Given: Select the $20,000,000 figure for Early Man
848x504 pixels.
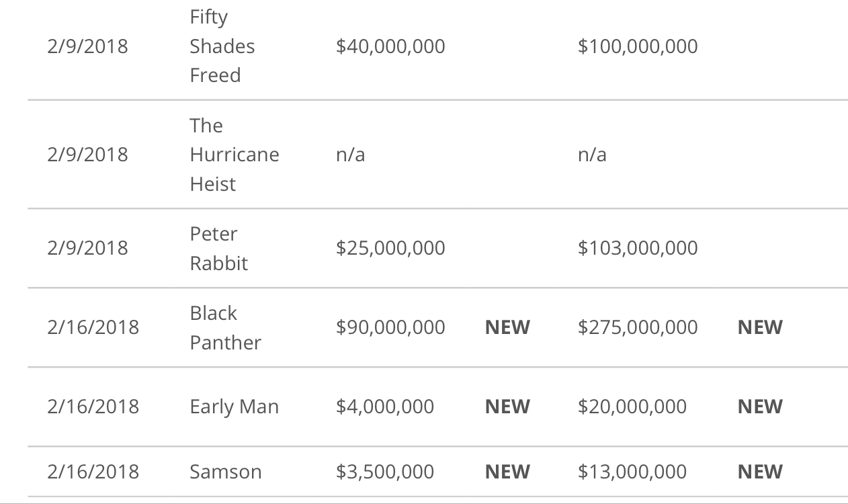Looking at the screenshot, I should pyautogui.click(x=632, y=407).
